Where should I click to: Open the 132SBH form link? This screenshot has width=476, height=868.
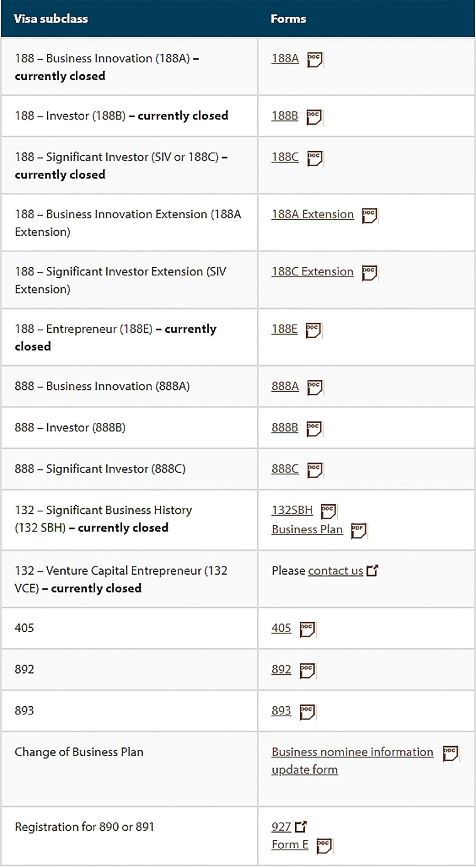292,510
